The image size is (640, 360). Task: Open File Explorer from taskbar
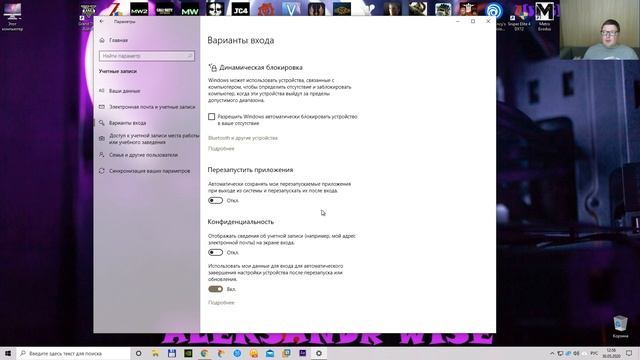tap(155, 353)
